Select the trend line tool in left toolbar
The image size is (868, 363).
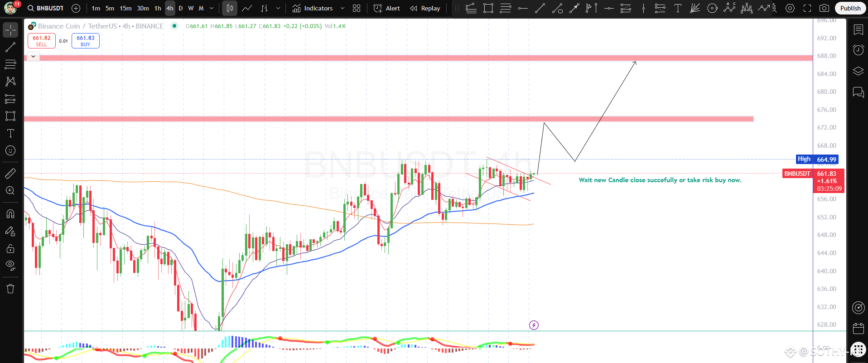10,47
